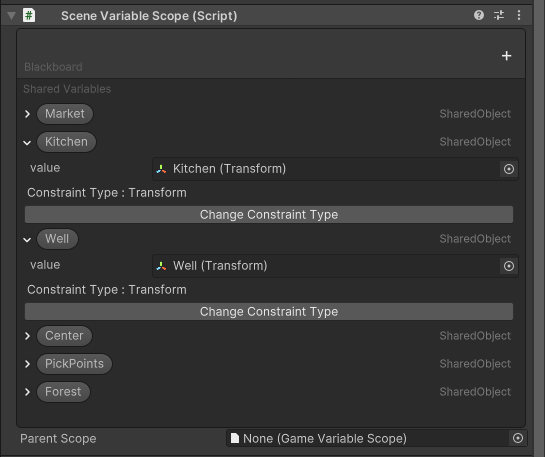The image size is (545, 457).
Task: Expand the Market variable entry
Action: (27, 114)
